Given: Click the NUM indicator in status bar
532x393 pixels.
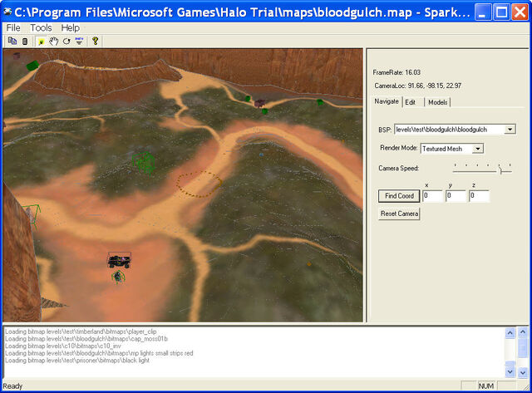Looking at the screenshot, I should point(485,386).
